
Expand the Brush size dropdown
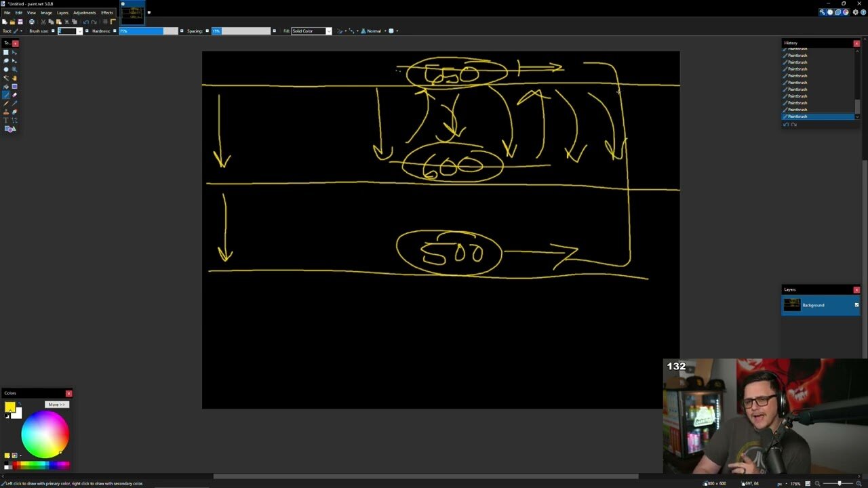pos(79,30)
